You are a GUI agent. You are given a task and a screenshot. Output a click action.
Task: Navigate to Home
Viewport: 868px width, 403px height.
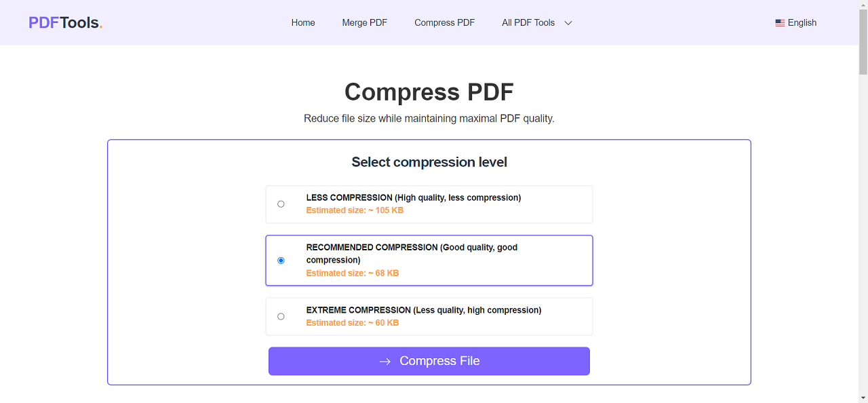coord(303,22)
